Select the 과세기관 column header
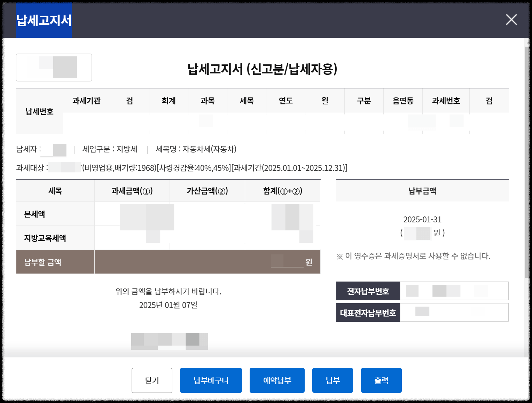Screen dimensions: 532x403 [86, 101]
